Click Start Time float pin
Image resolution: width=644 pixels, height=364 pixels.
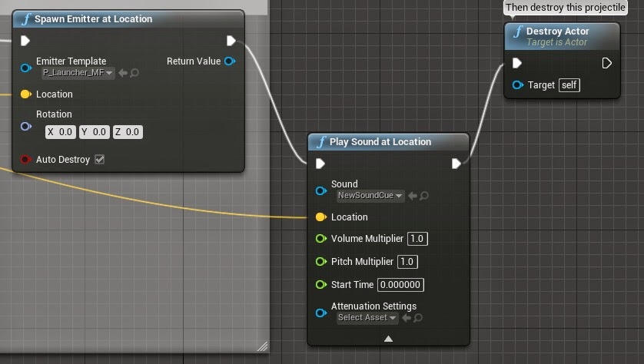[x=320, y=284]
